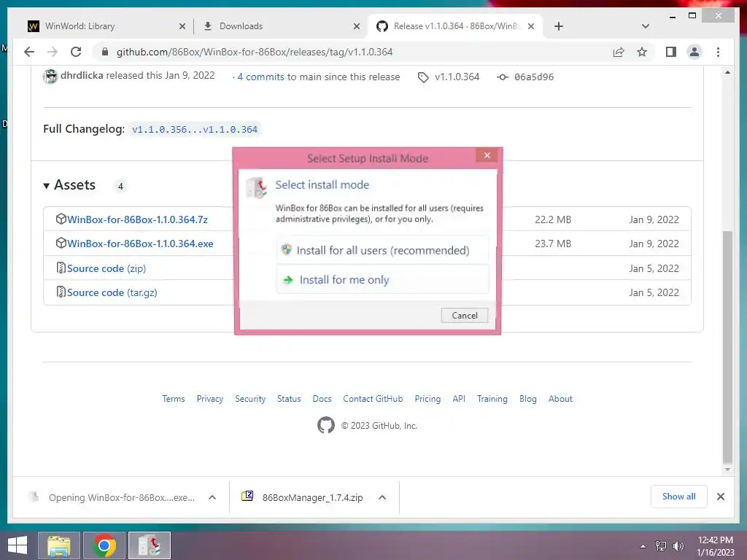747x560 pixels.
Task: Open the Blog footer link
Action: pyautogui.click(x=528, y=399)
